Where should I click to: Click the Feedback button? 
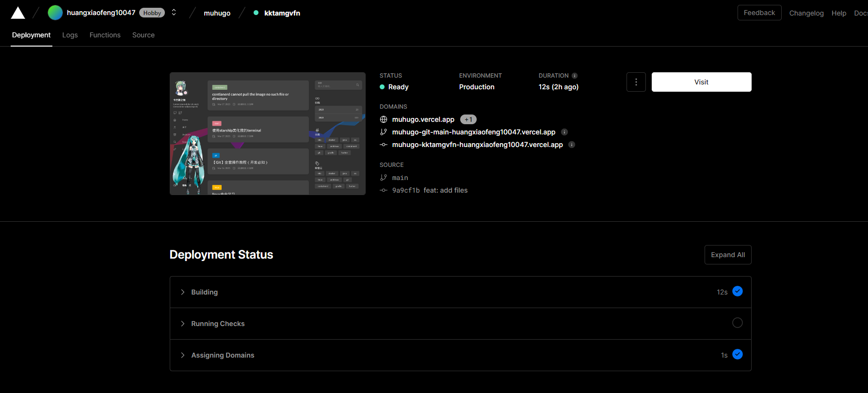point(759,13)
